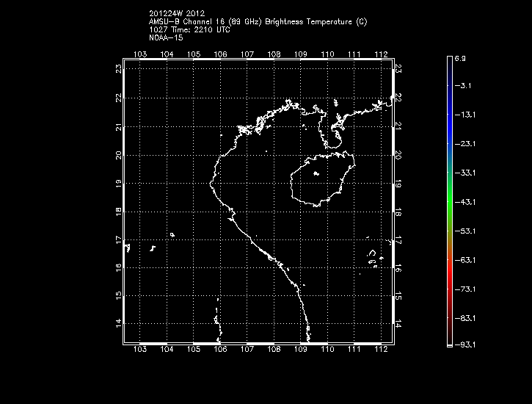Click the -23.1 temperature scale label
The width and height of the screenshot is (532, 404).
click(x=466, y=144)
